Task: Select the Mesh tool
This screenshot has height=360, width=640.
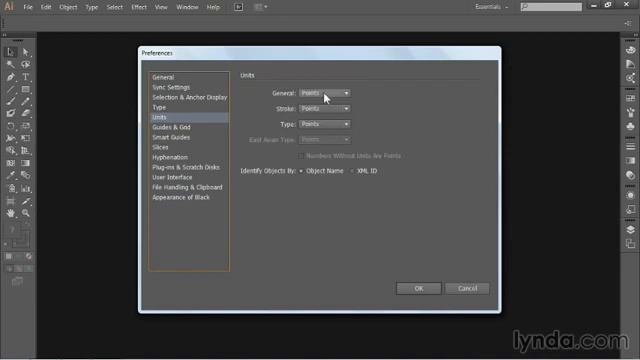Action: [11, 163]
